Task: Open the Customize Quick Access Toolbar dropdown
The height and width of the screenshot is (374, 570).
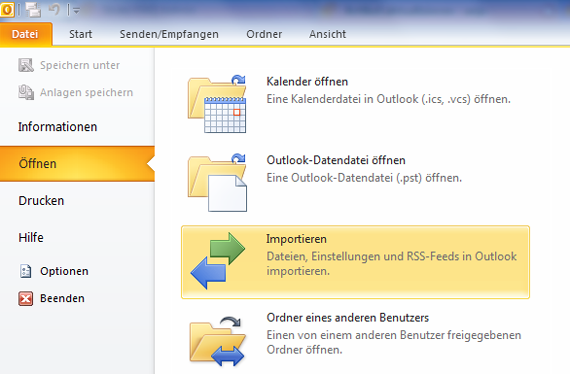Action: click(x=76, y=11)
